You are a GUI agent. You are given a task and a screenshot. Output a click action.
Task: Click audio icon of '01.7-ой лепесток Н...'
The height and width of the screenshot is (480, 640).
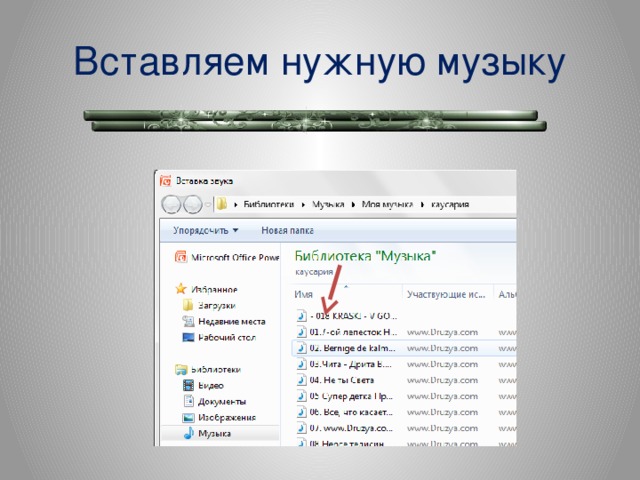point(301,332)
